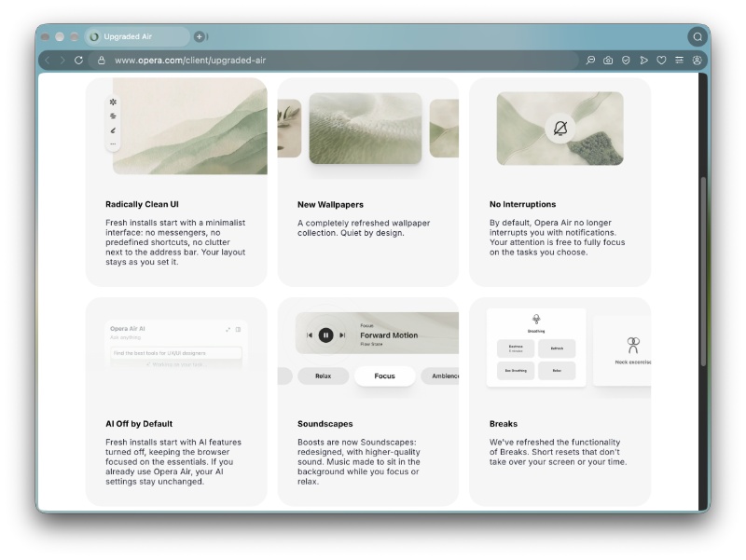The width and height of the screenshot is (746, 560).
Task: Click the stacked lines icon in the Clean UI sidebar
Action: [x=113, y=116]
